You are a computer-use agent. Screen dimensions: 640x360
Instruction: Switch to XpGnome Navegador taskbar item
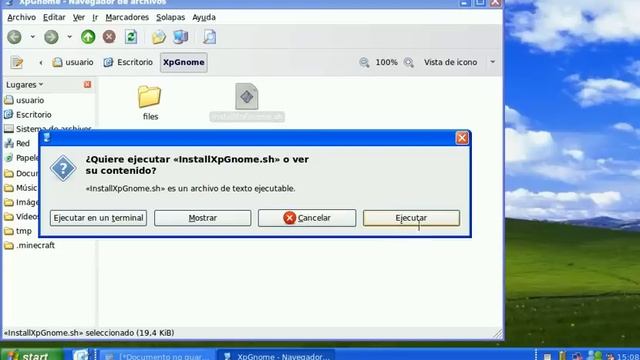pyautogui.click(x=276, y=356)
